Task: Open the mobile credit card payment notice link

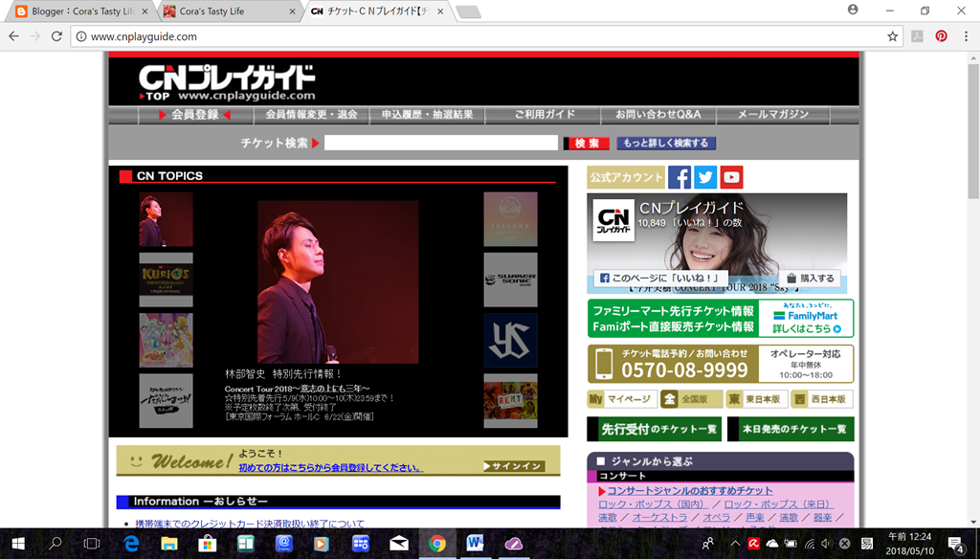Action: pyautogui.click(x=250, y=524)
